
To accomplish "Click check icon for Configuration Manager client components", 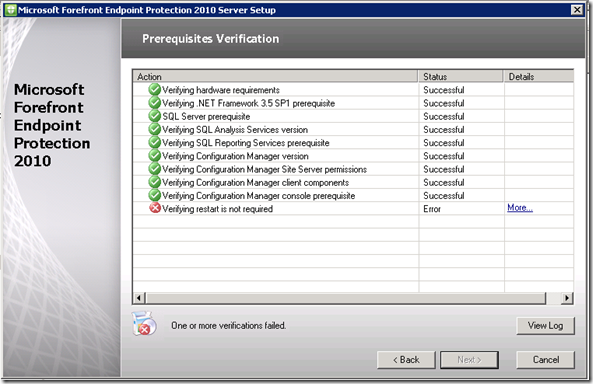I will [x=154, y=182].
